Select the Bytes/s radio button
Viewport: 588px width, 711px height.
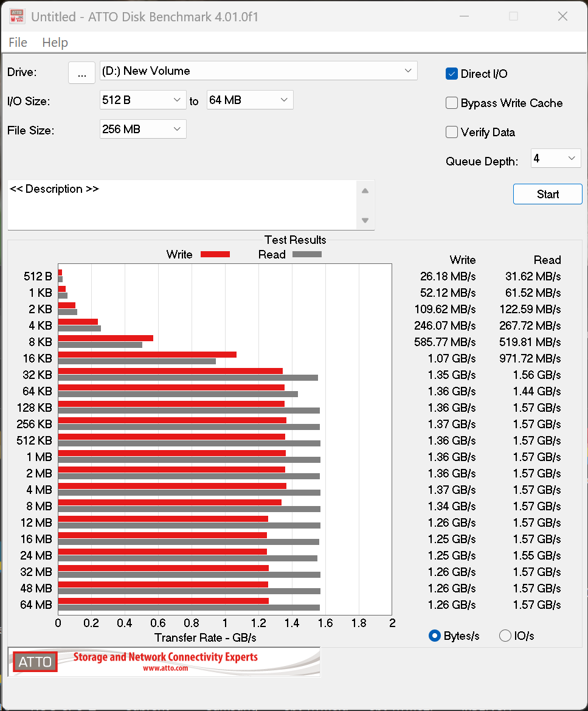[x=435, y=636]
